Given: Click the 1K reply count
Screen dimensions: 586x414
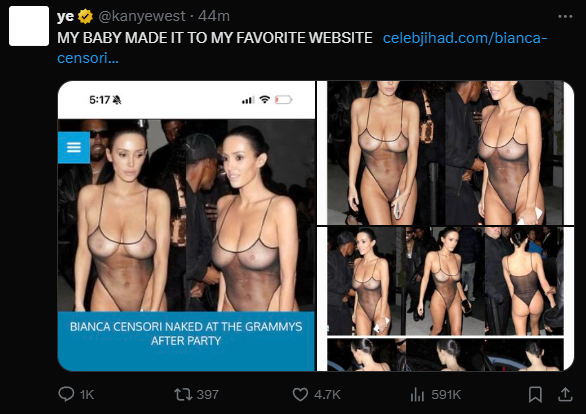Looking at the screenshot, I should 87,395.
